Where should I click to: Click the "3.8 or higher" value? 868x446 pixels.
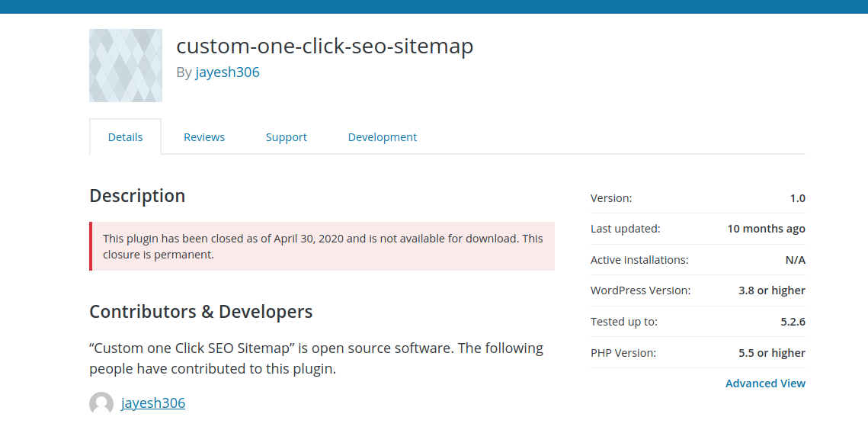tap(772, 290)
